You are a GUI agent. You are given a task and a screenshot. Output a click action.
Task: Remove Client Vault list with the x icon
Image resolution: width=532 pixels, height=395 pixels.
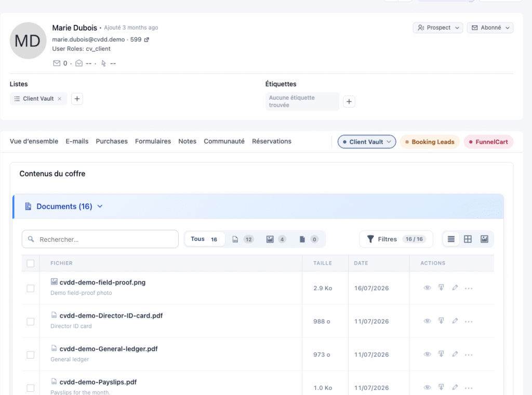(60, 99)
